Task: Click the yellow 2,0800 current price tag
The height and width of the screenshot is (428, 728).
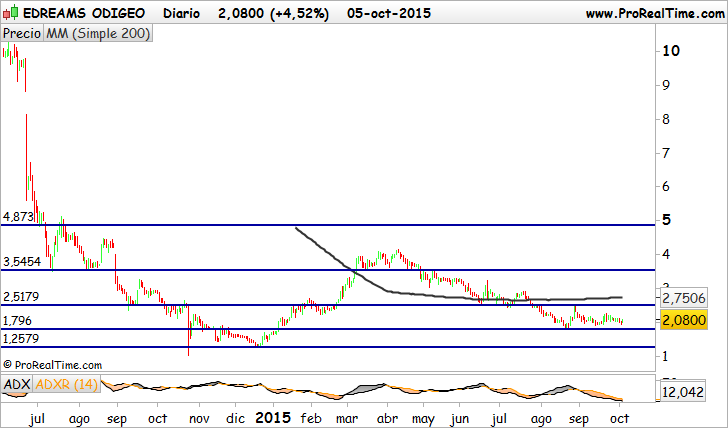Action: tap(684, 320)
